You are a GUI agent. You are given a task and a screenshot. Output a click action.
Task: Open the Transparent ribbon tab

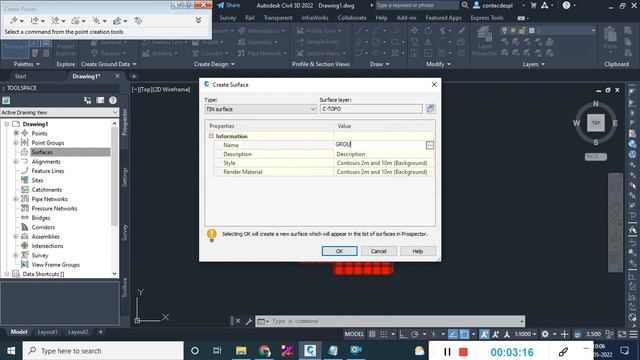[x=278, y=18]
